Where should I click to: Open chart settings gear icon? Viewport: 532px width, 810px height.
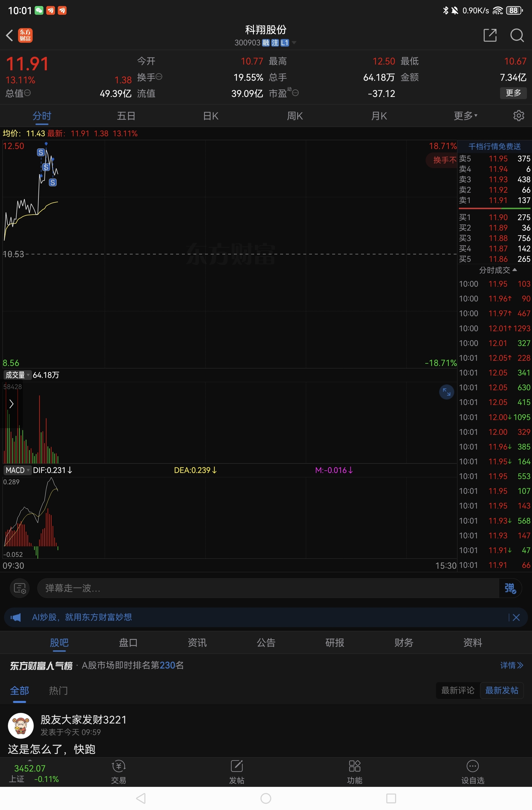click(x=518, y=116)
